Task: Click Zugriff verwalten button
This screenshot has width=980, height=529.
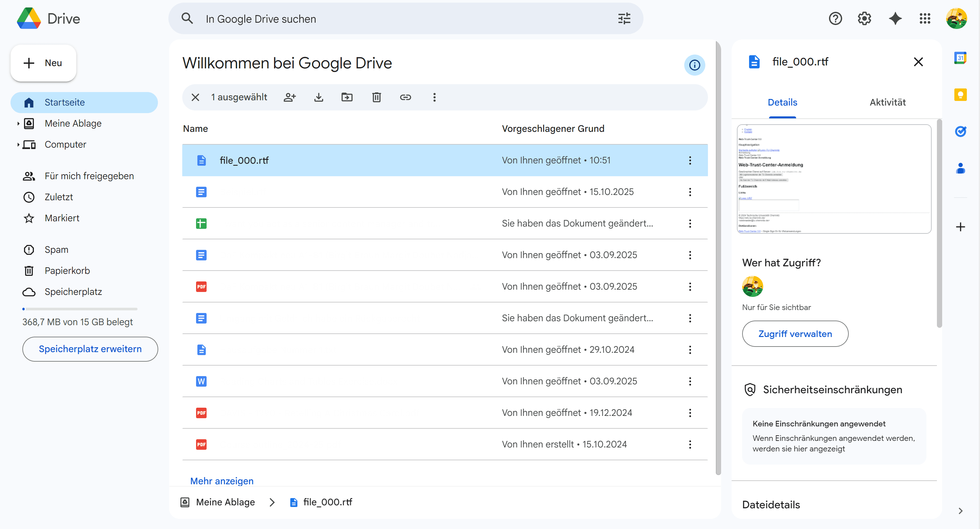Action: point(795,334)
